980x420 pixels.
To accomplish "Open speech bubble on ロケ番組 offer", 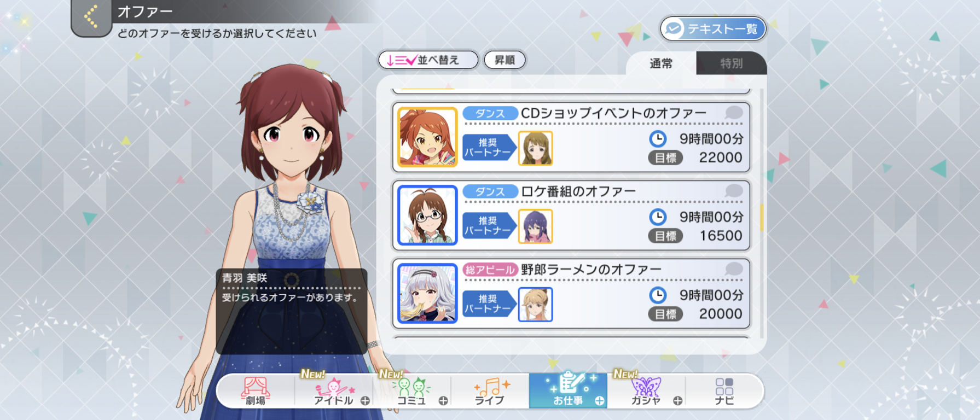I will 734,191.
